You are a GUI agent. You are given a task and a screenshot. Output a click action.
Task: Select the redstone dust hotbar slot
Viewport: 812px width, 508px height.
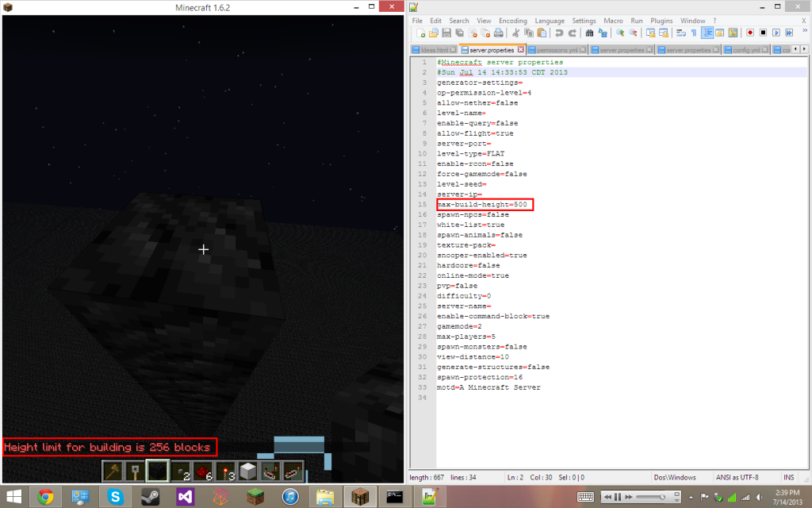(x=203, y=471)
